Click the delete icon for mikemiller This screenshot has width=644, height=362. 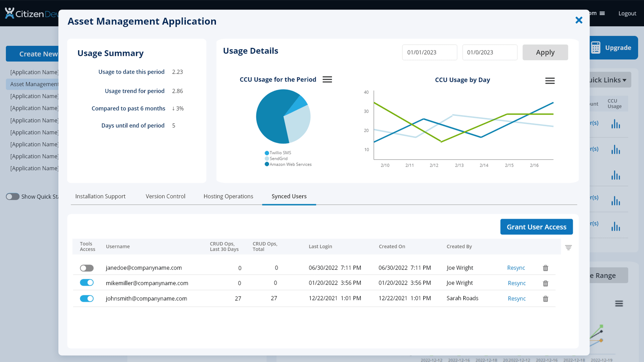[x=546, y=283]
